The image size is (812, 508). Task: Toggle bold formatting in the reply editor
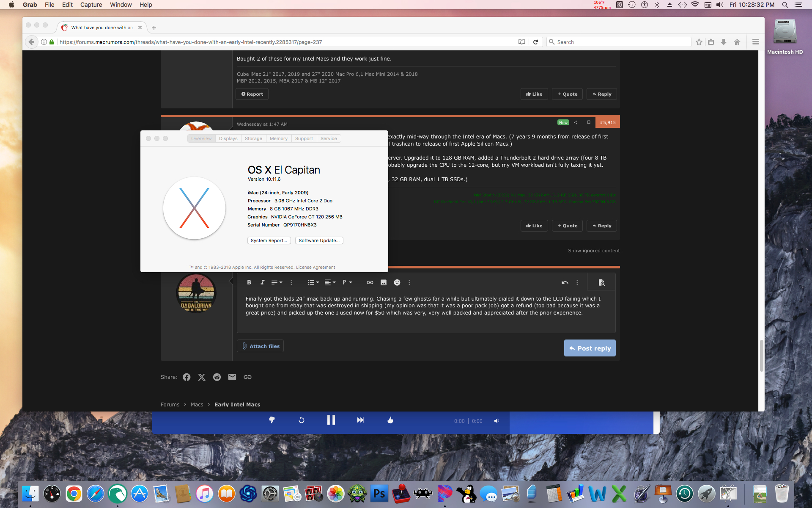(x=249, y=282)
